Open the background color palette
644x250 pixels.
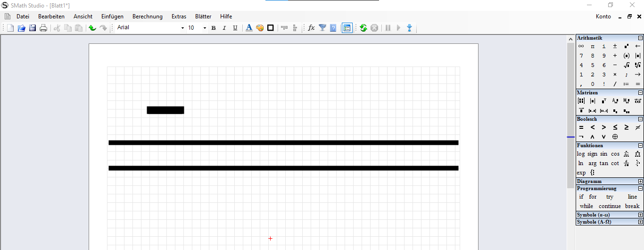[x=260, y=28]
